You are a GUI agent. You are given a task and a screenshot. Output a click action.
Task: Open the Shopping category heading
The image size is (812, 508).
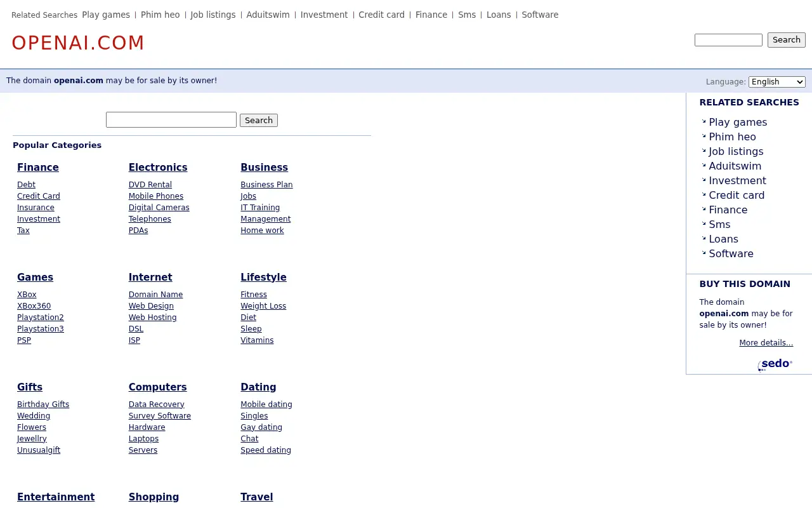point(154,497)
